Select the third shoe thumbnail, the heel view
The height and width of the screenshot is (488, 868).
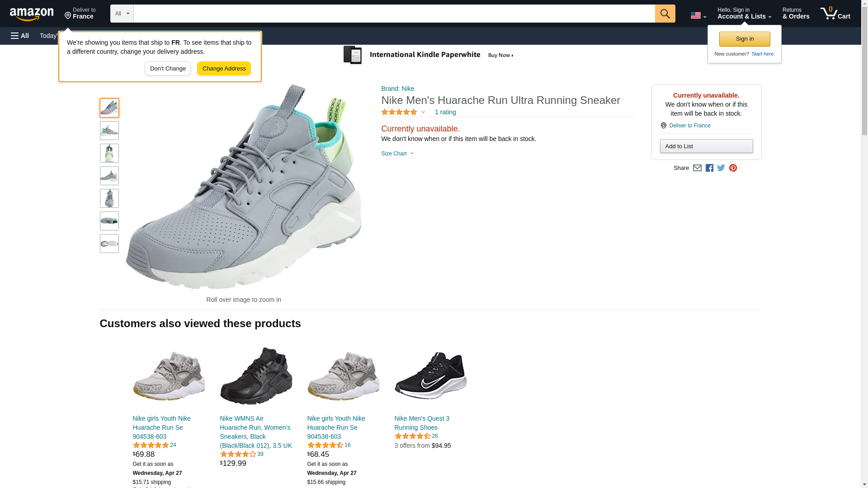pos(109,153)
